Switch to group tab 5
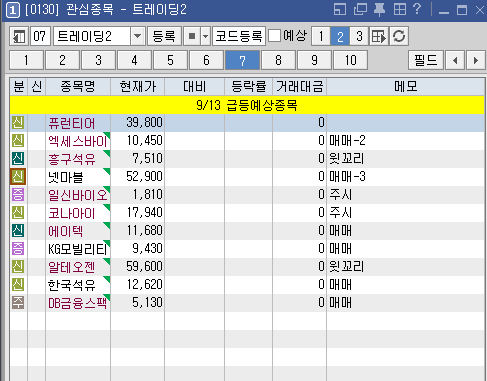This screenshot has width=487, height=381. pos(170,60)
